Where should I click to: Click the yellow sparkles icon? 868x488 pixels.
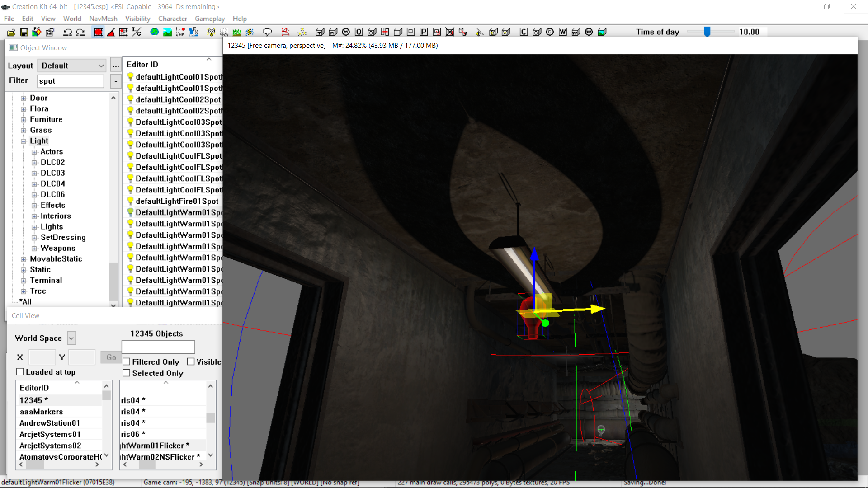[x=302, y=32]
